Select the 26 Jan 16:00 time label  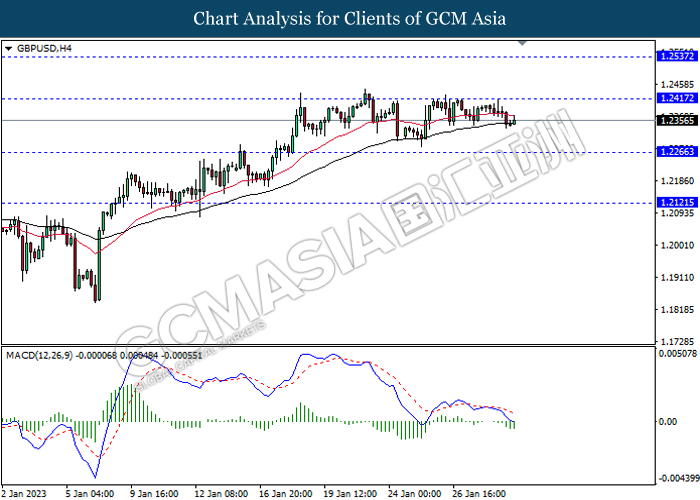(479, 494)
